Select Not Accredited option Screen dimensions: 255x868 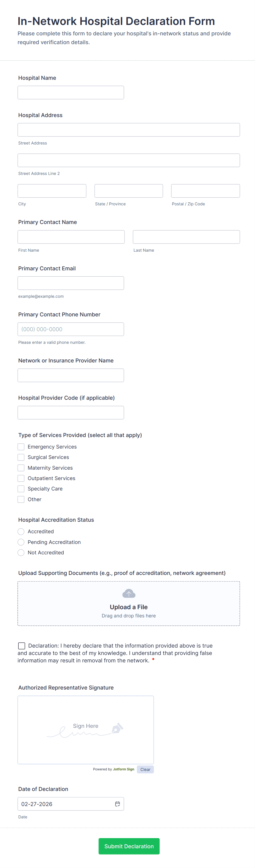click(x=21, y=553)
